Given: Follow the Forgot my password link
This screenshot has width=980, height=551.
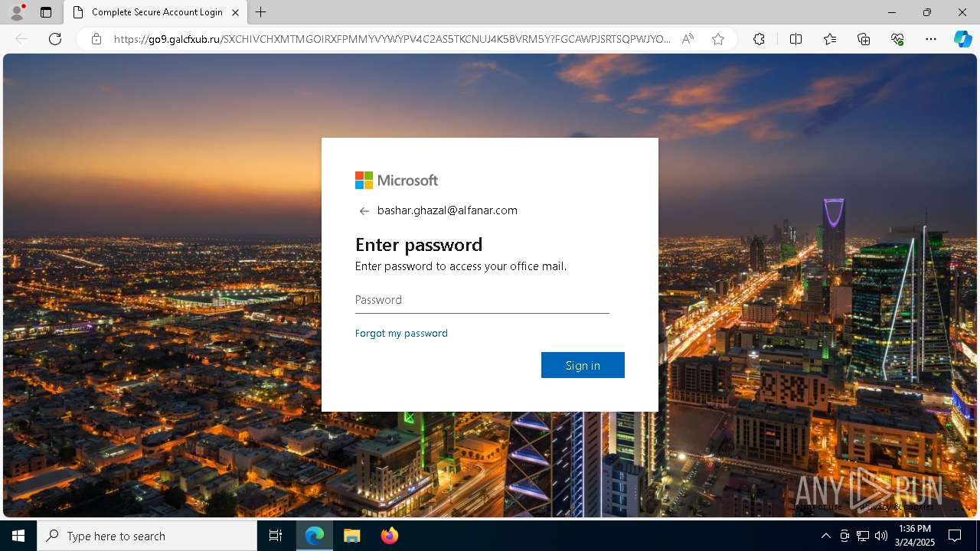Looking at the screenshot, I should (401, 333).
